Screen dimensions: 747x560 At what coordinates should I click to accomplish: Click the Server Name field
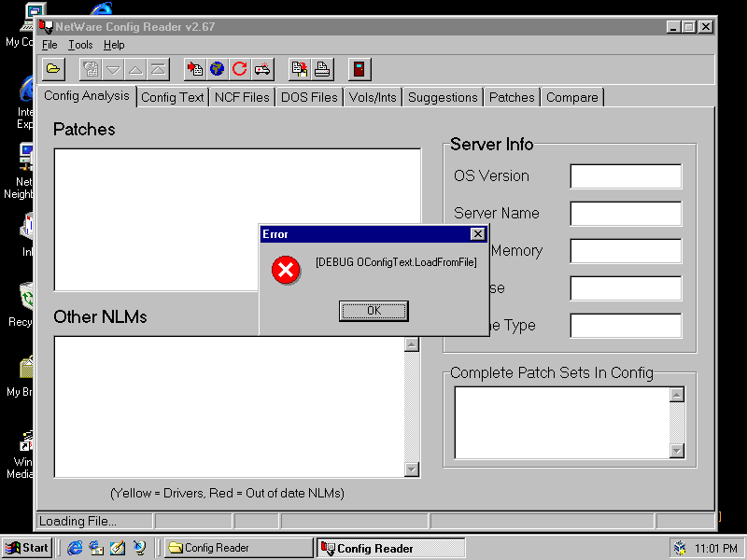(x=626, y=214)
